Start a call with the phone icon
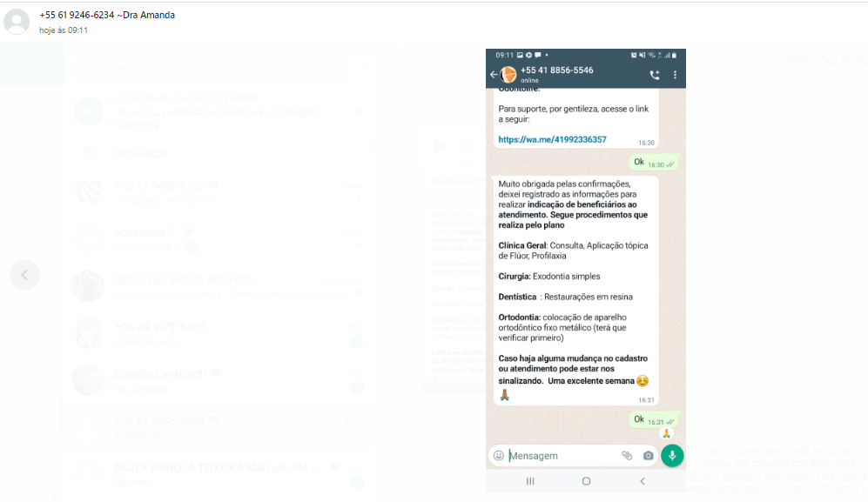Viewport: 868px width, 502px height. [x=655, y=75]
